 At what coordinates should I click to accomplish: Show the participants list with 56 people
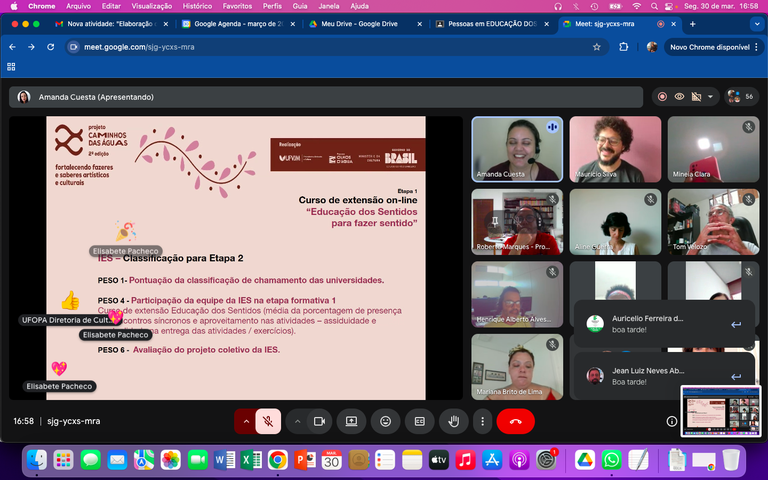[740, 97]
